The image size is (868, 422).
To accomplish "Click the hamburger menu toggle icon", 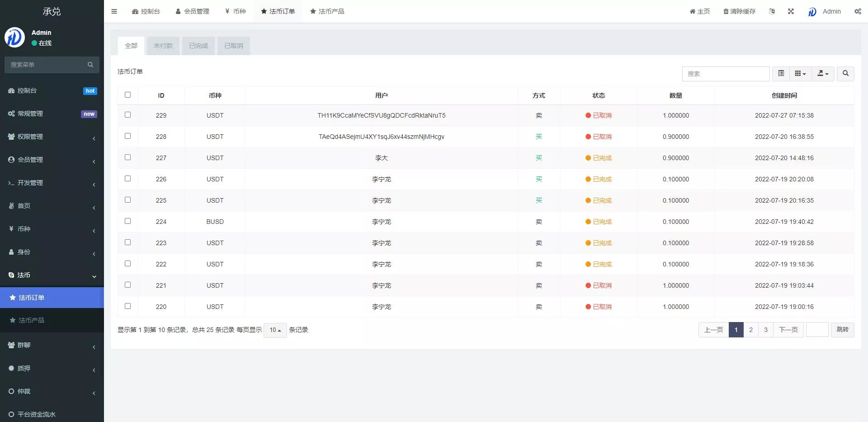I will coord(114,11).
